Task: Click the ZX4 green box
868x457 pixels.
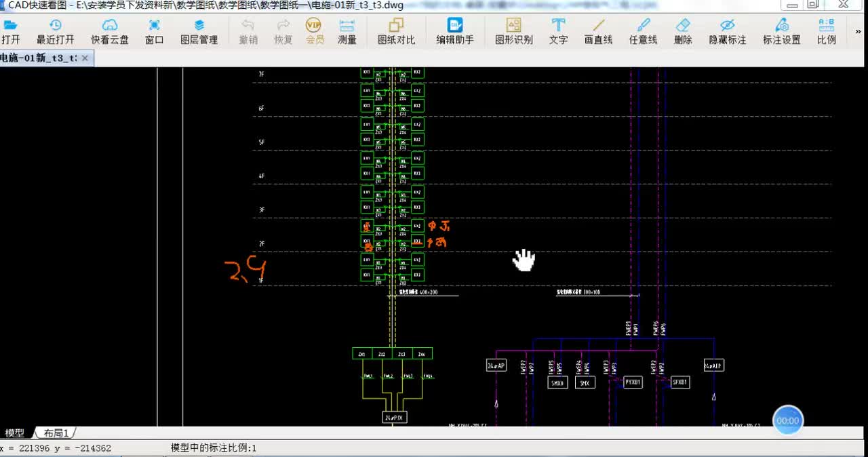Action: coord(422,354)
